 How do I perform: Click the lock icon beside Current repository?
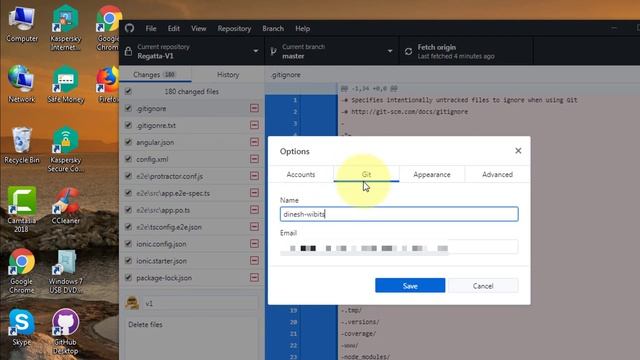pyautogui.click(x=128, y=51)
